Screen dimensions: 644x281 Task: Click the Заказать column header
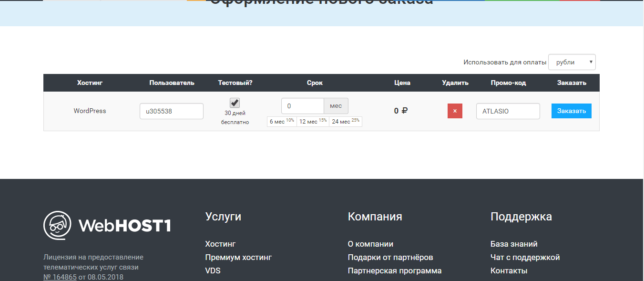pos(572,83)
